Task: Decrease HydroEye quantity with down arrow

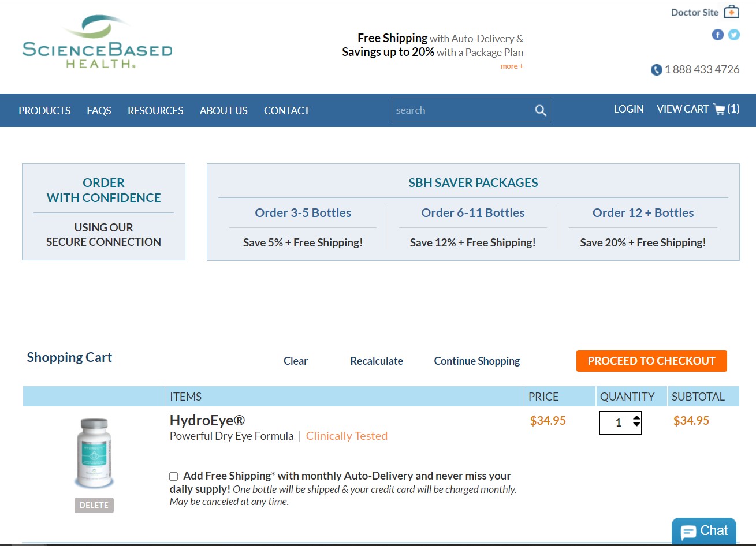Action: click(x=636, y=426)
